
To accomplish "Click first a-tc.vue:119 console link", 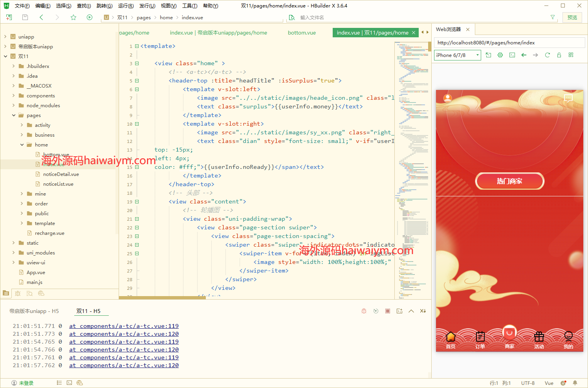I will (x=124, y=326).
